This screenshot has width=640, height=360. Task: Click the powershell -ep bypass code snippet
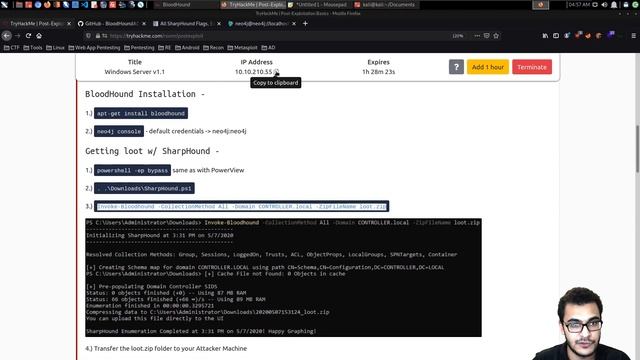(132, 170)
